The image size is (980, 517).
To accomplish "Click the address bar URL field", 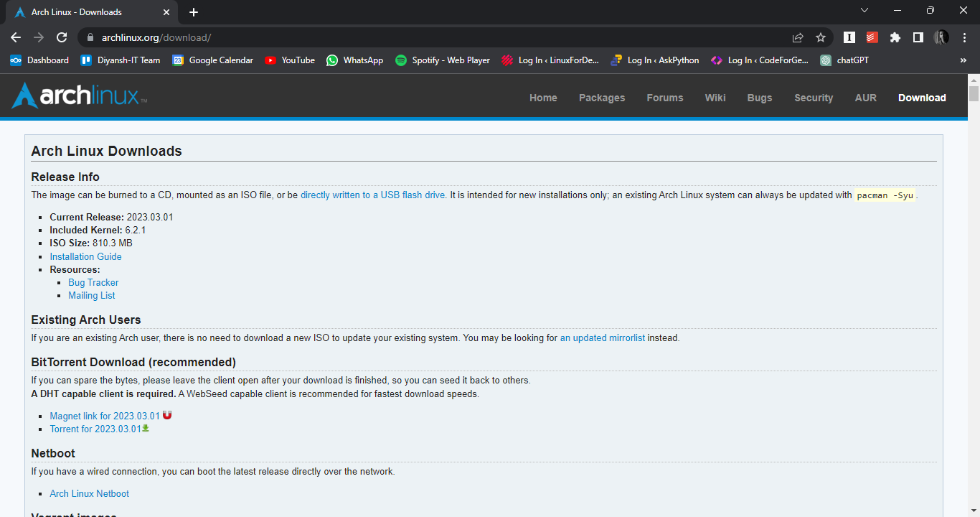I will [430, 37].
